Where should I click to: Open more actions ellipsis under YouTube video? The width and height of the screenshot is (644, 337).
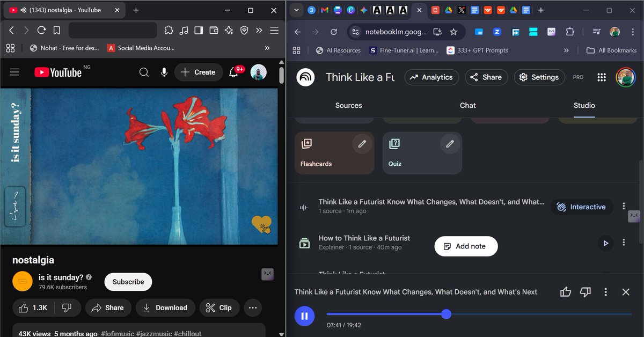[252, 307]
